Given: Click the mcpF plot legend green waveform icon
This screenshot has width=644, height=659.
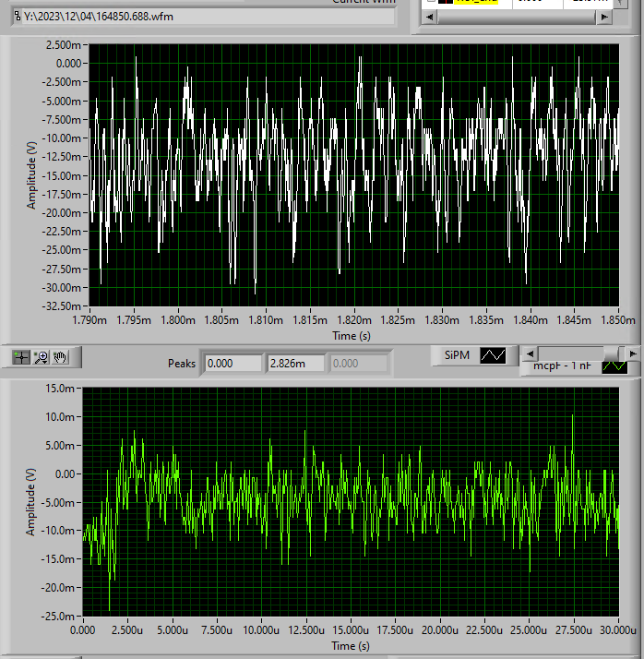Looking at the screenshot, I should (614, 366).
